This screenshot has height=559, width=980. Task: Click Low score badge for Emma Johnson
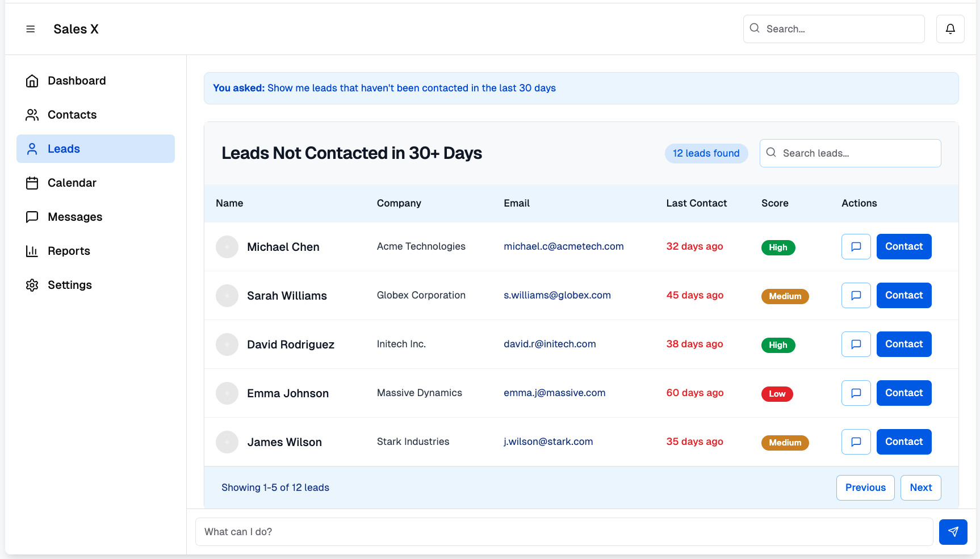click(777, 394)
